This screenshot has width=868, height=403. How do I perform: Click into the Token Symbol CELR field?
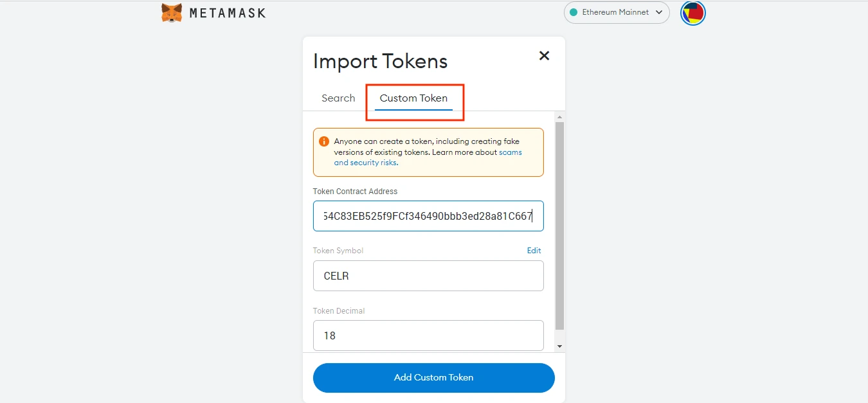coord(428,276)
